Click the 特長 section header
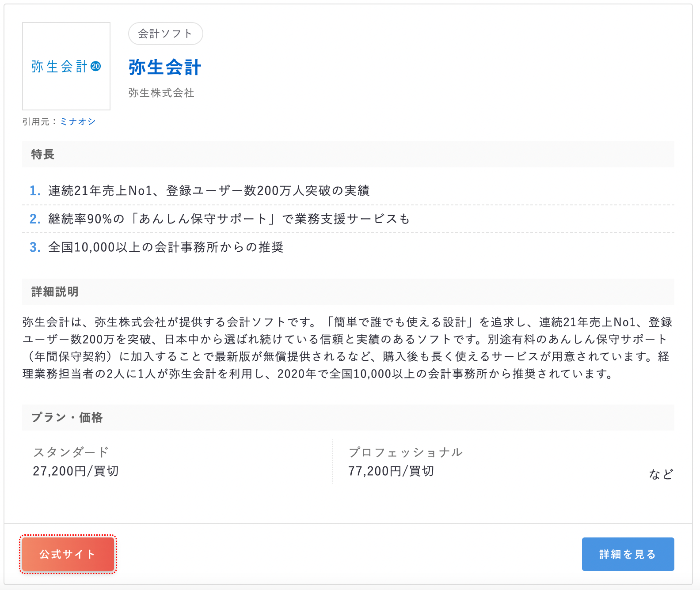The width and height of the screenshot is (700, 590). tap(43, 154)
